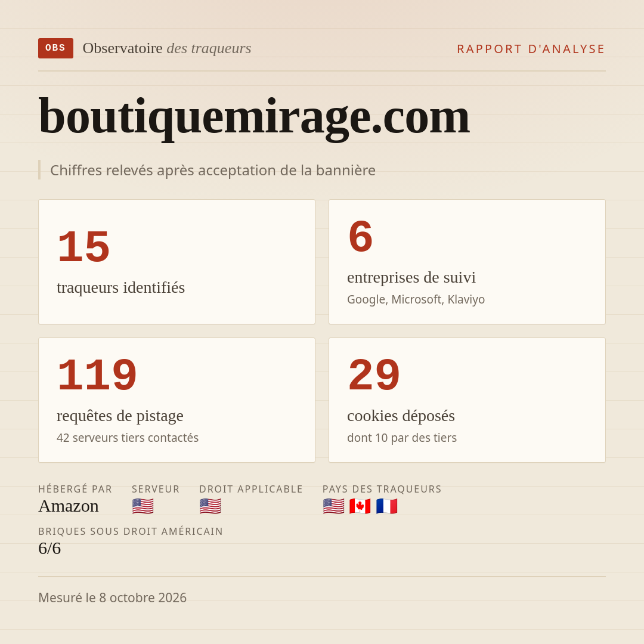644x644 pixels.
Task: Click the number 29 cookies figure
Action: click(374, 375)
